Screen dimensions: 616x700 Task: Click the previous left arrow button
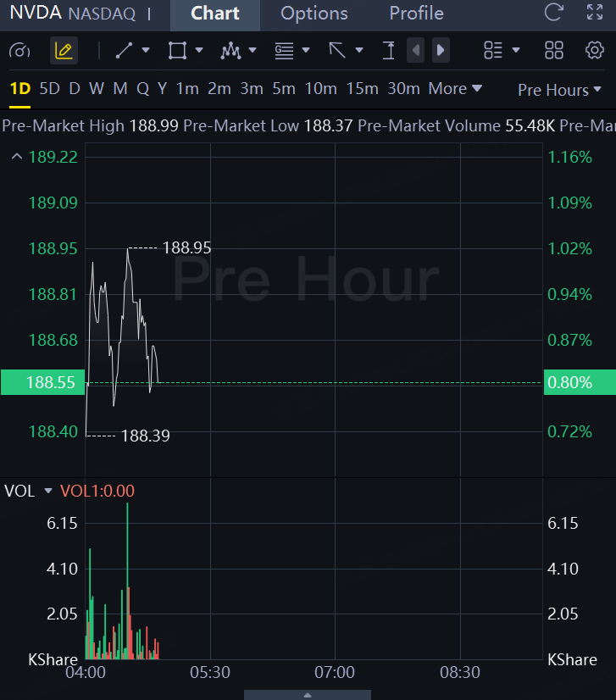(415, 50)
